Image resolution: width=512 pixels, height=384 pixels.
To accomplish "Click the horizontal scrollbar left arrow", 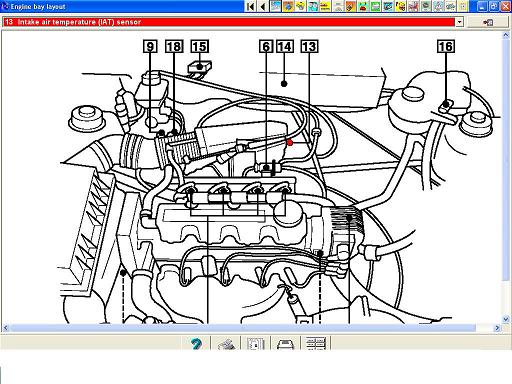I will [5, 328].
